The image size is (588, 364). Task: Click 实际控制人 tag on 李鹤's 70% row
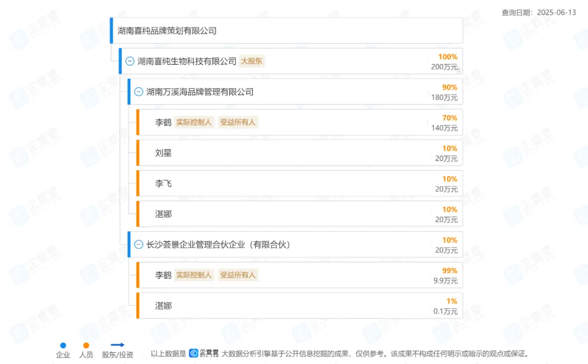pyautogui.click(x=194, y=122)
